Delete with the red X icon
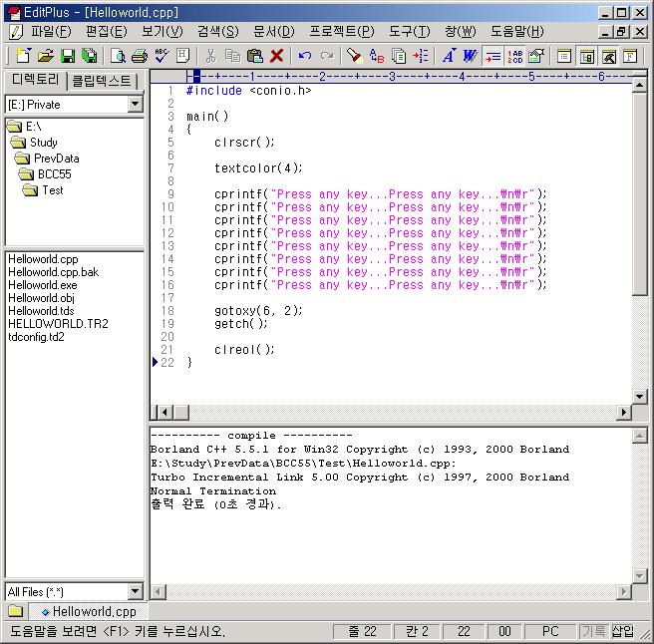654x644 pixels. click(x=276, y=56)
